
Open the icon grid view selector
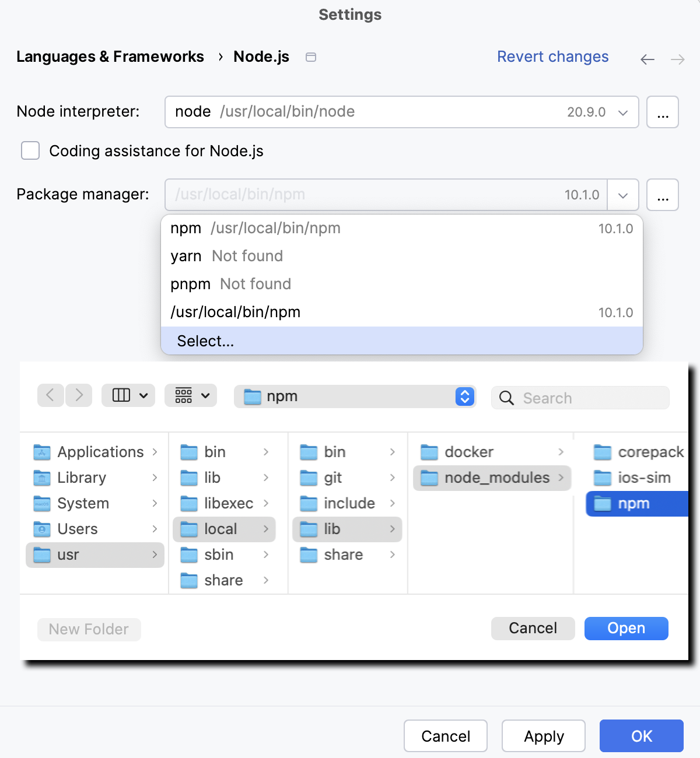point(191,395)
